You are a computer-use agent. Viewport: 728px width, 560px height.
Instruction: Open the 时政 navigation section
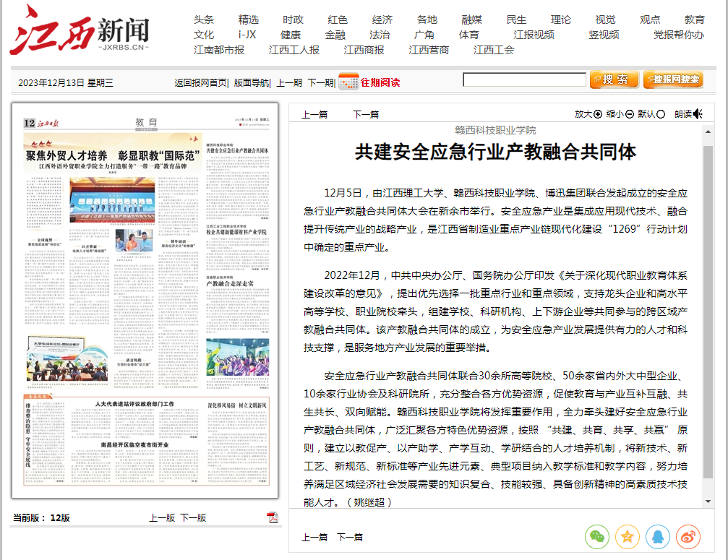coord(293,20)
